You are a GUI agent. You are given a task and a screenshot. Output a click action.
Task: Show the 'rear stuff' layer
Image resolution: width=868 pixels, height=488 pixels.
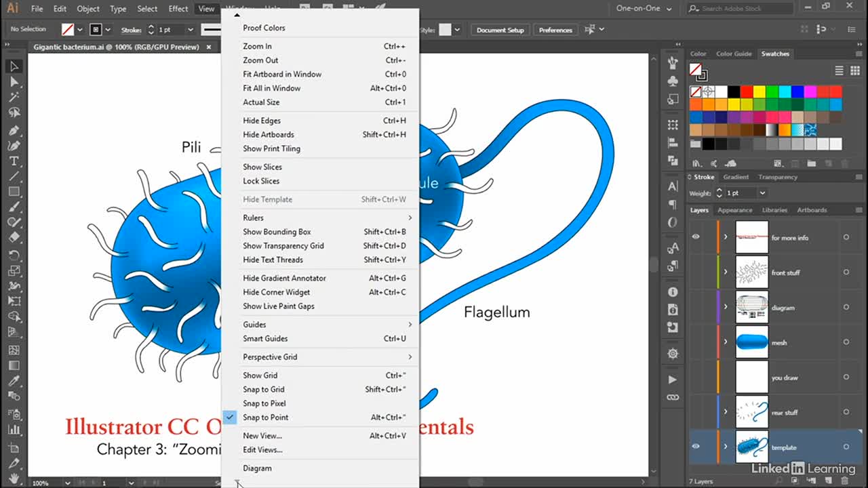click(x=696, y=412)
